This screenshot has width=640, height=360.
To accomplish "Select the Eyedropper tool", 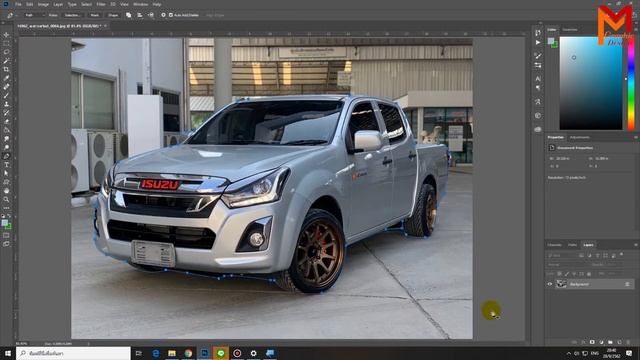I will 6,78.
